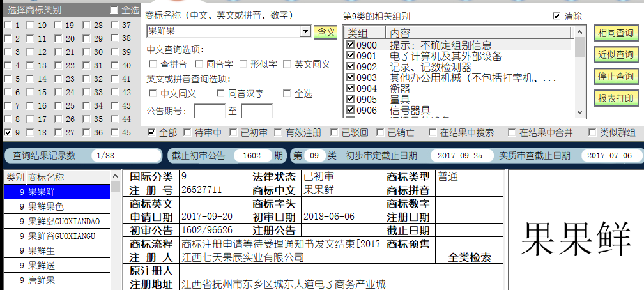This screenshot has height=290, width=644.
Task: Click up arrow of group list scrollbar
Action: [579, 32]
